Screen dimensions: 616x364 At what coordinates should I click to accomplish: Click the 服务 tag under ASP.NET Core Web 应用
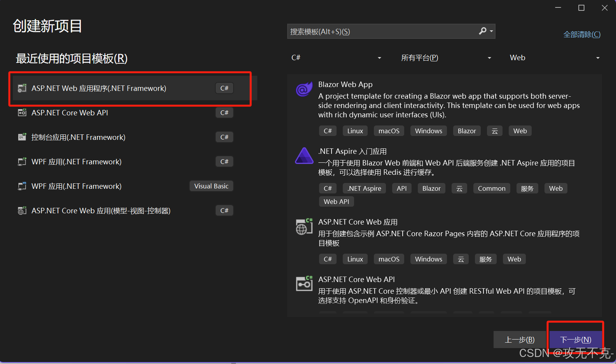tap(486, 259)
